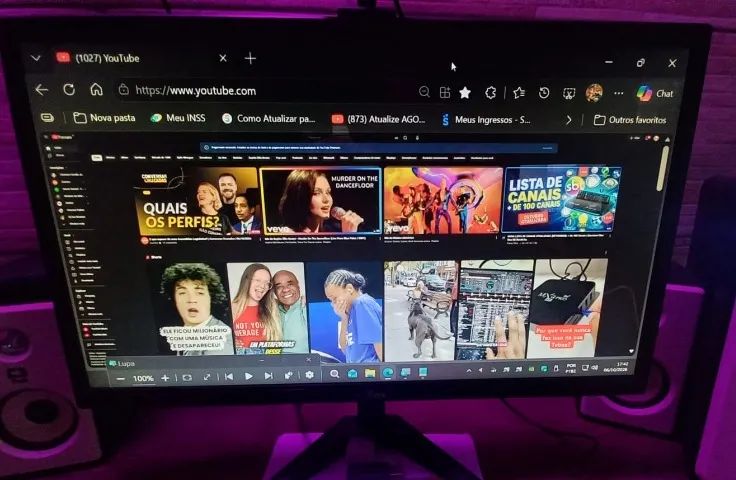Open the QUAIS OS PERFIS? video thumbnail

click(196, 202)
